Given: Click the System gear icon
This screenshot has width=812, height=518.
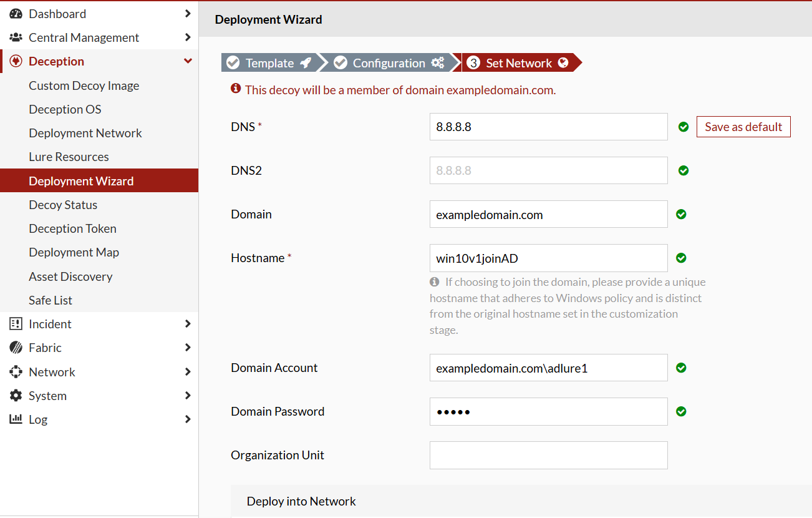Looking at the screenshot, I should [16, 396].
